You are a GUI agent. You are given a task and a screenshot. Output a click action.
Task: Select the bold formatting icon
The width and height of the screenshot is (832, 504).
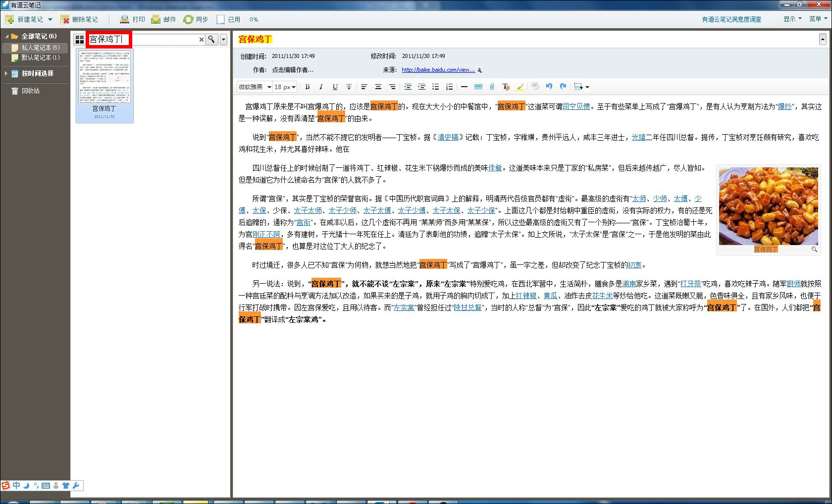coord(307,87)
